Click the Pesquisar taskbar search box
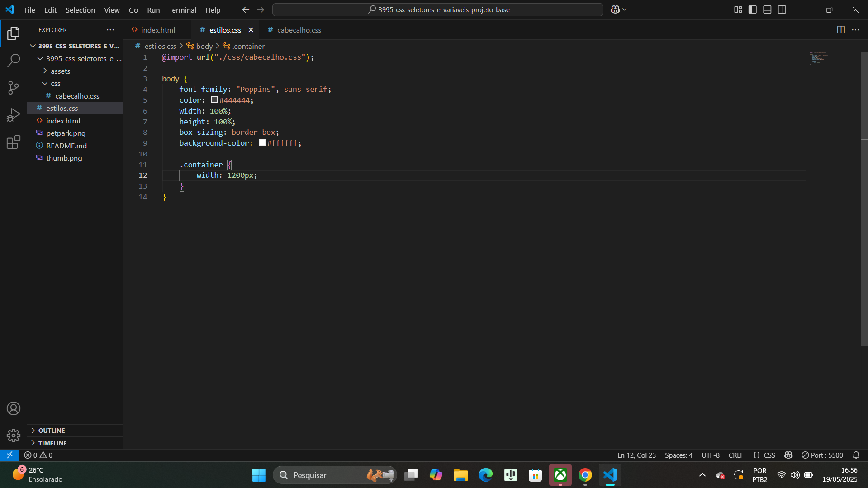This screenshot has width=868, height=488. click(x=335, y=475)
